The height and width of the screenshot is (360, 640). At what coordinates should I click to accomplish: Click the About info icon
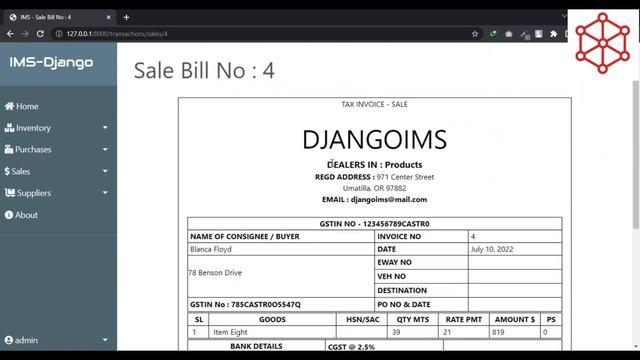click(9, 215)
